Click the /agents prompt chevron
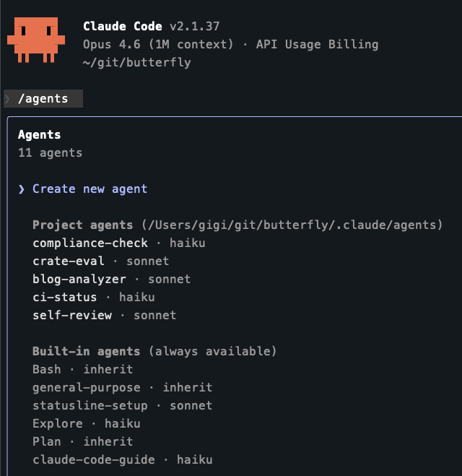Image resolution: width=462 pixels, height=476 pixels. [8, 99]
